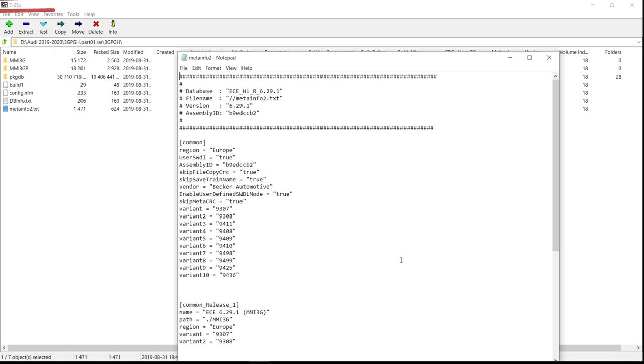Open Notepad Help menu
The image size is (644, 364).
tap(247, 68)
